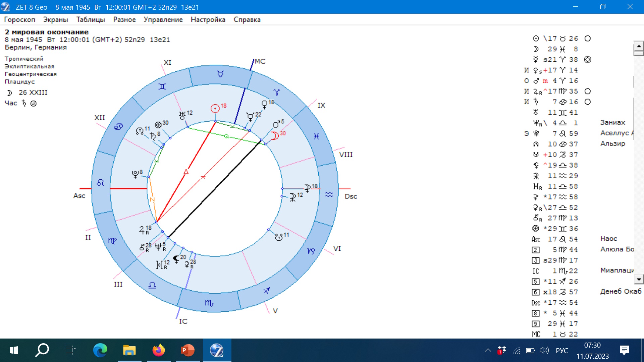
Task: Select the Mars glyph near Aries in the chart
Action: click(276, 125)
